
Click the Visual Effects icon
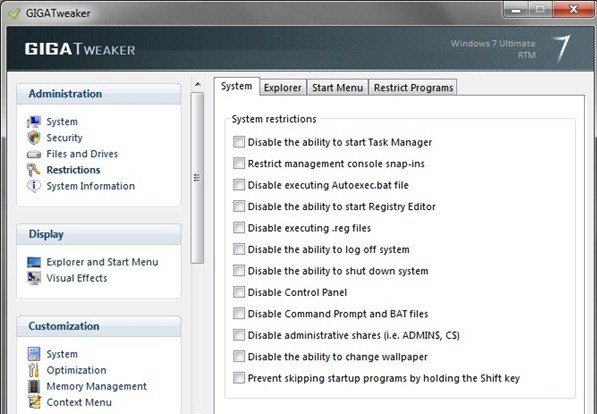[x=34, y=278]
